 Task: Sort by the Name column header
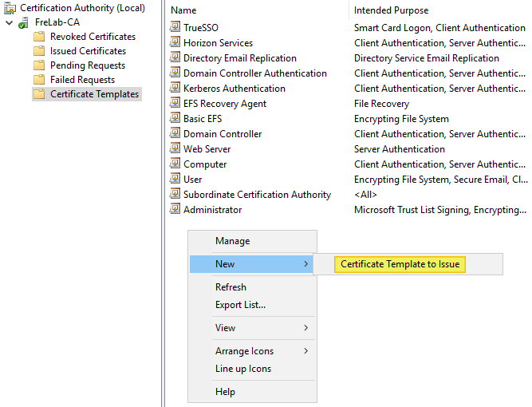click(x=183, y=10)
